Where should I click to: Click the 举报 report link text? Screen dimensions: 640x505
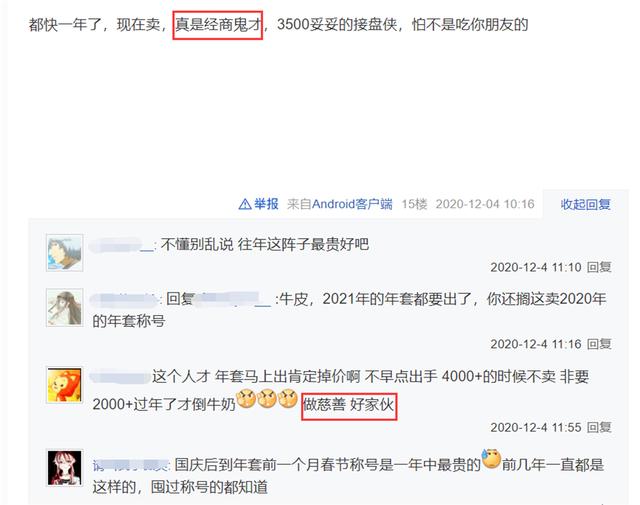266,204
